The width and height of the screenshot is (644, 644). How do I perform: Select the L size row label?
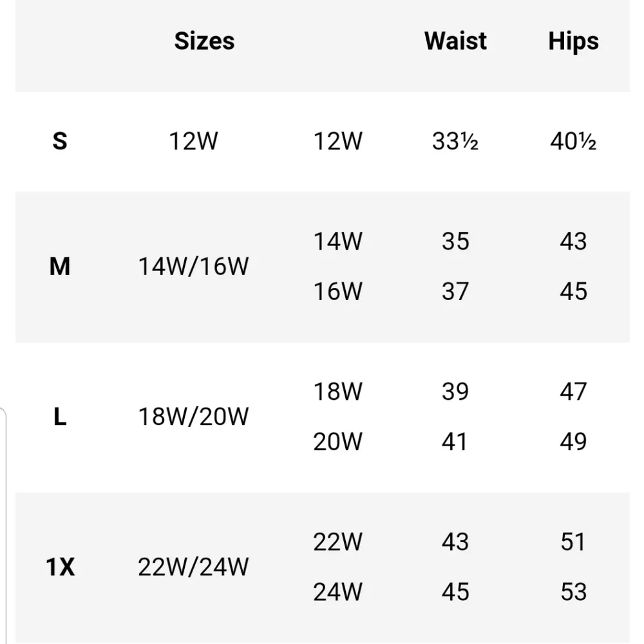tap(59, 417)
